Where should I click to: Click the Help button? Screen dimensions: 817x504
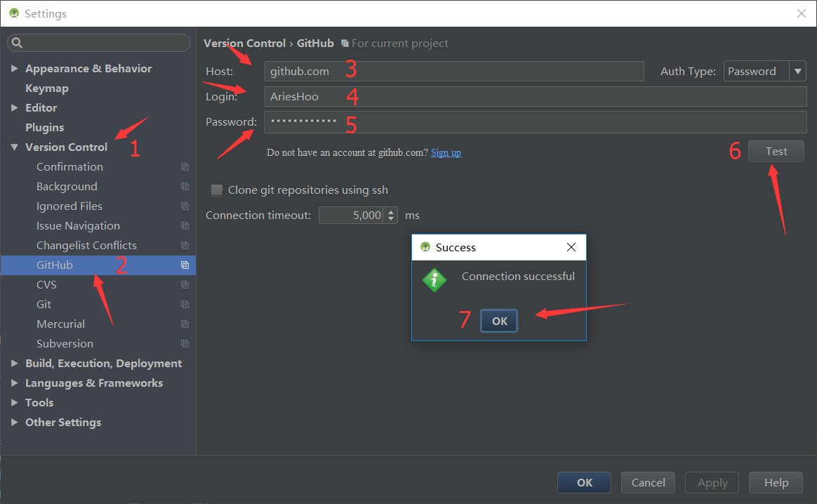click(776, 483)
